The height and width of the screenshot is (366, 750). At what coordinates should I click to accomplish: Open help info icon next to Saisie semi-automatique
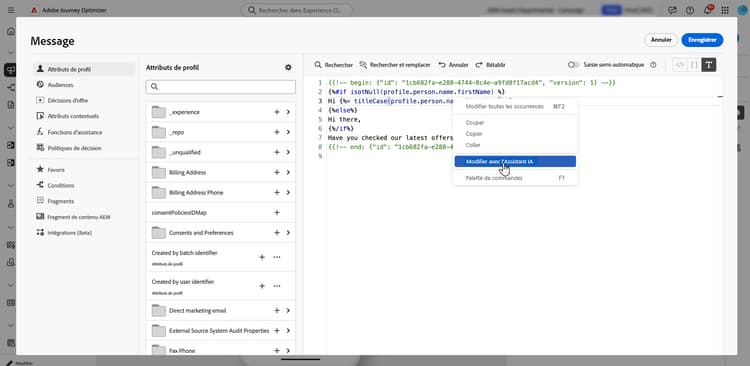click(653, 65)
